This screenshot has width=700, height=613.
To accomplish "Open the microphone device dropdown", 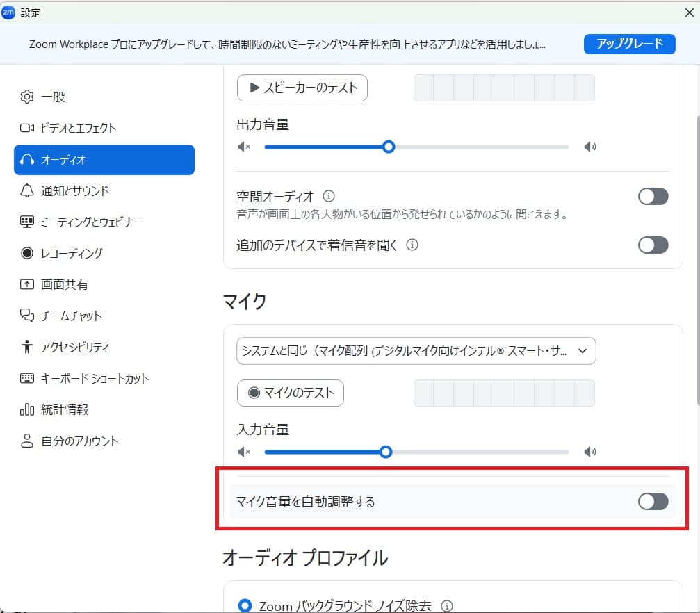I will 416,352.
